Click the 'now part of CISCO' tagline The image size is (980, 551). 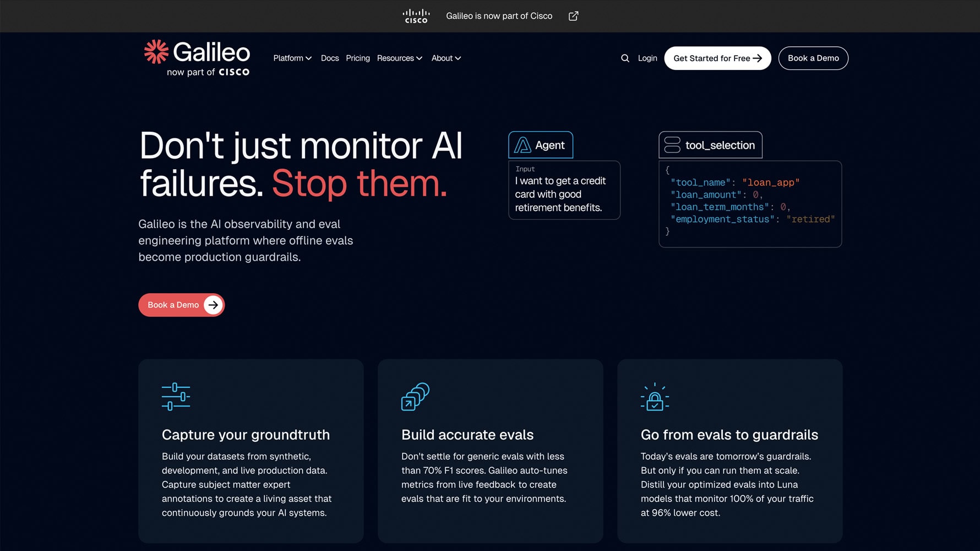[x=208, y=72]
